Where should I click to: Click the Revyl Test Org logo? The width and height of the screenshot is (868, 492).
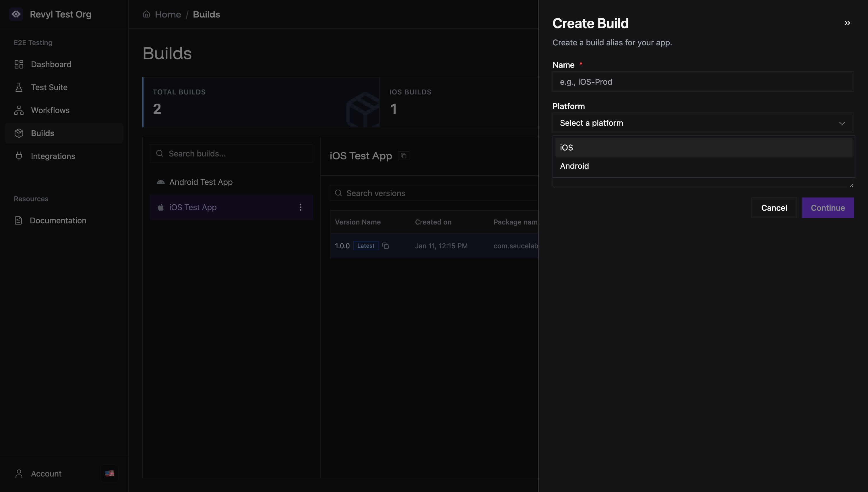click(16, 14)
